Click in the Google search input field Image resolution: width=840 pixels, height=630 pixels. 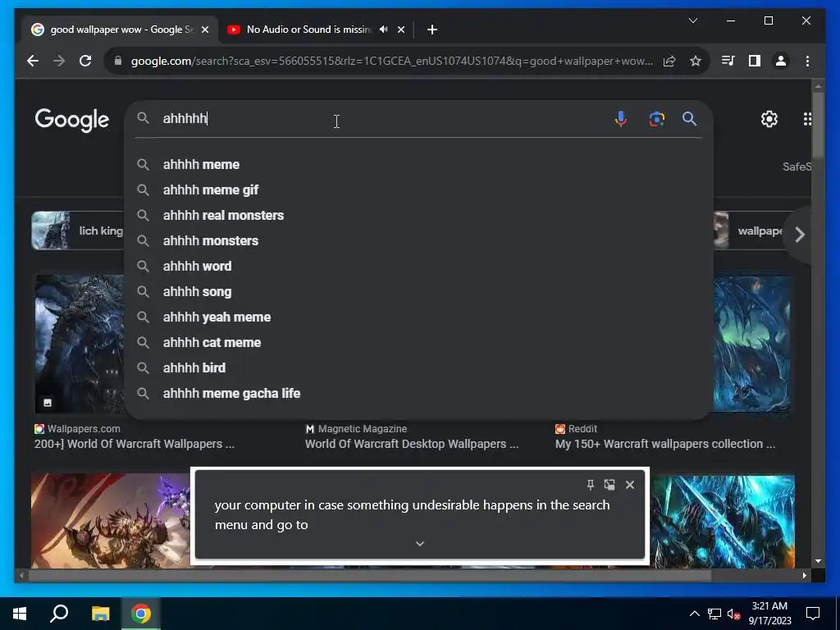click(x=381, y=118)
